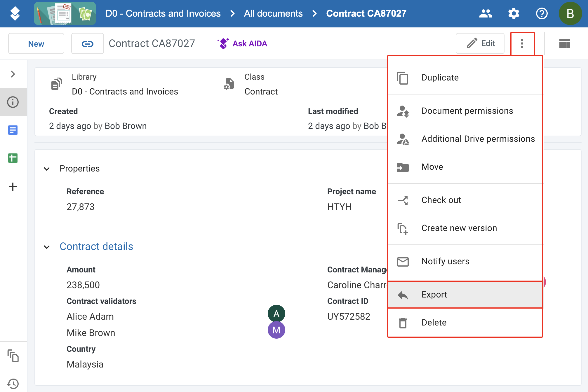This screenshot has height=392, width=588.
Task: Click the Class document gear icon
Action: (229, 84)
